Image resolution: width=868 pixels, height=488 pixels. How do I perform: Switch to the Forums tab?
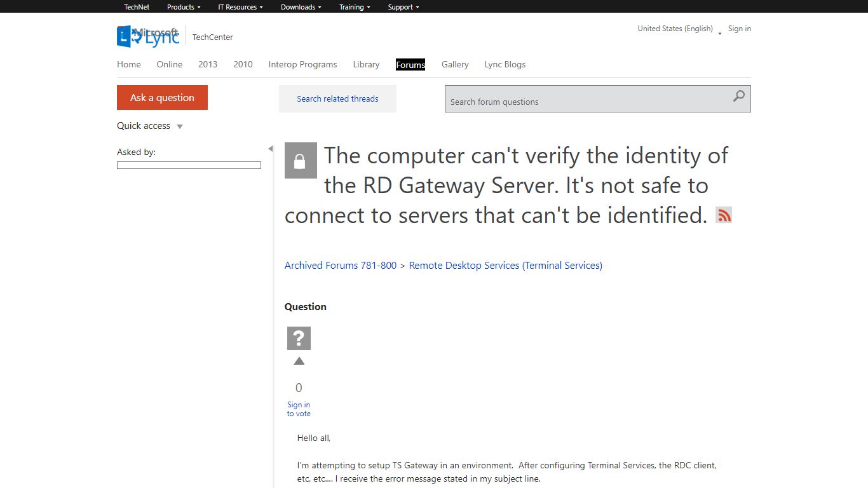coord(410,64)
